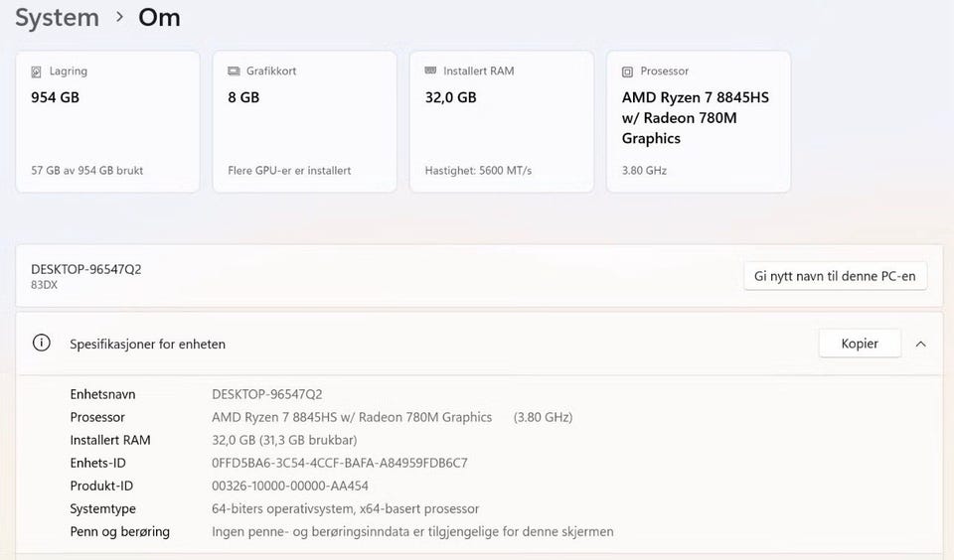Click the Grafikkort graphics card icon

pyautogui.click(x=234, y=71)
